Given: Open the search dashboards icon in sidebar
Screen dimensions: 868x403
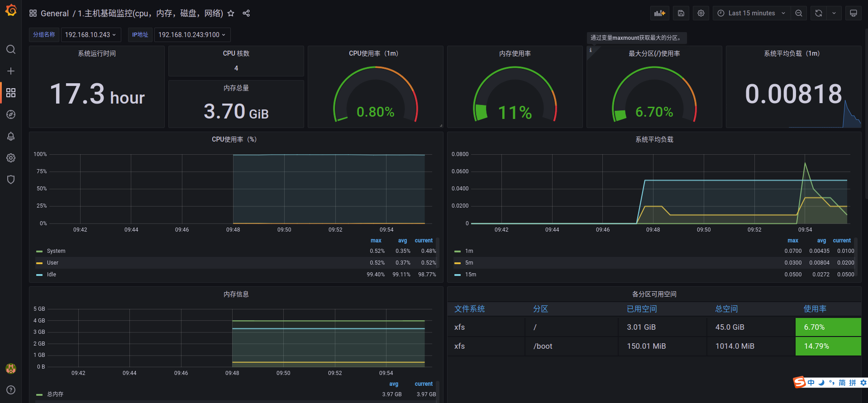Looking at the screenshot, I should click(11, 49).
